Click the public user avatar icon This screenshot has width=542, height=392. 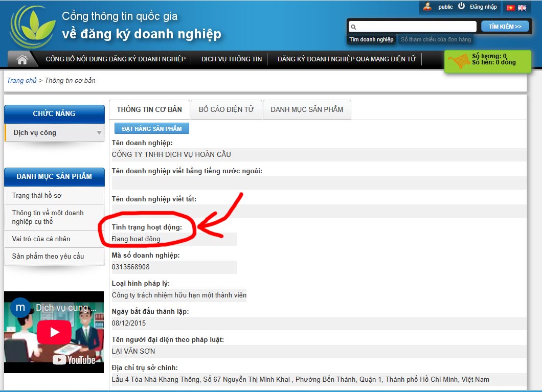click(427, 7)
